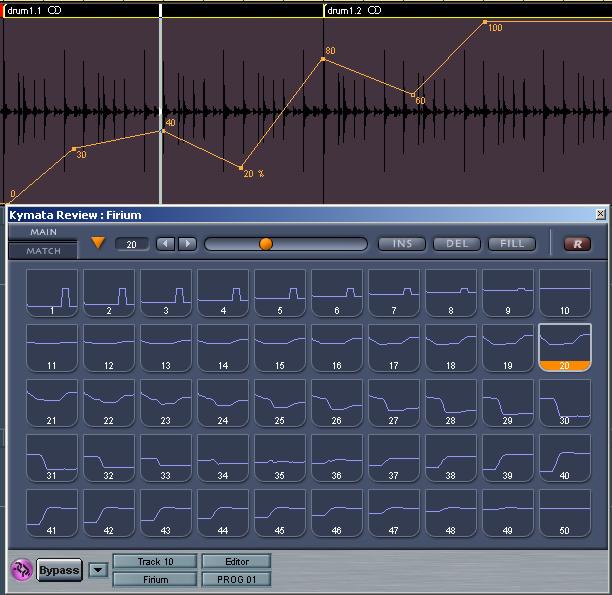This screenshot has height=595, width=612.
Task: Click the orange morph slider knob
Action: 266,244
